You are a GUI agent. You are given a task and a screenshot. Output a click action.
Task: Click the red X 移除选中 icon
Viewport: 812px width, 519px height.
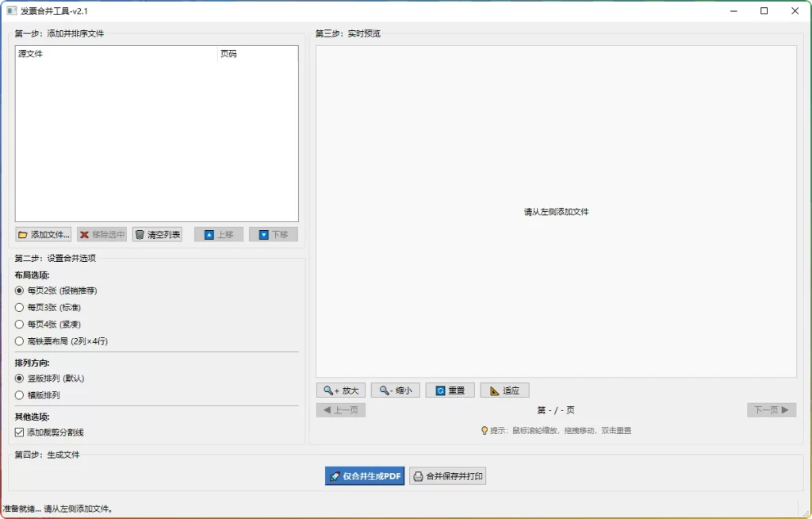83,234
